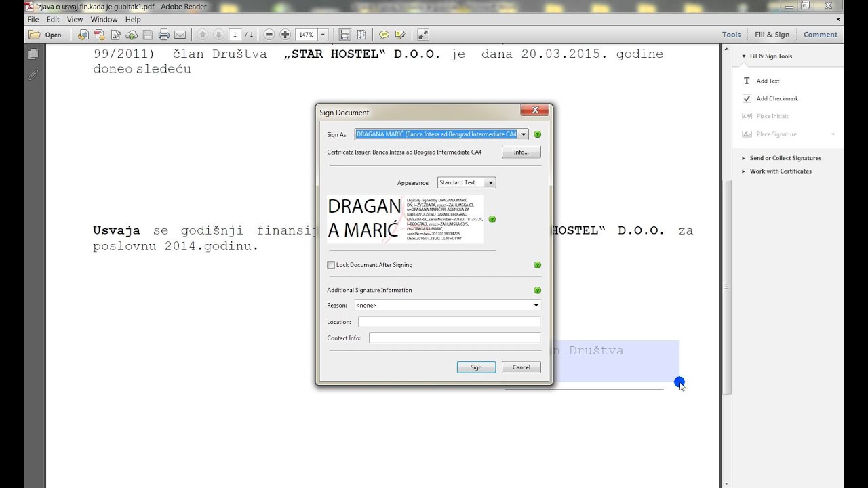
Task: Click help icon beside Additional Signature Information
Action: [x=538, y=290]
